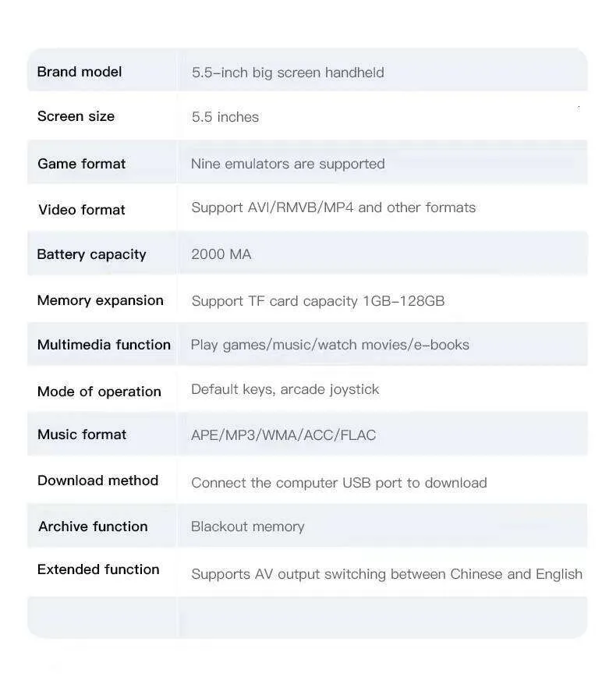Click the Memory expansion label

tap(100, 300)
